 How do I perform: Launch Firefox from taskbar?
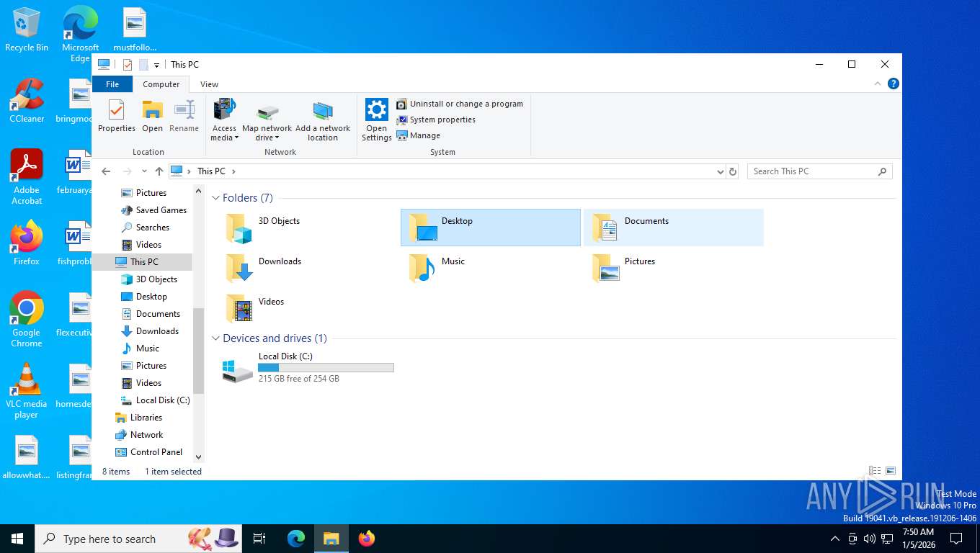[367, 539]
